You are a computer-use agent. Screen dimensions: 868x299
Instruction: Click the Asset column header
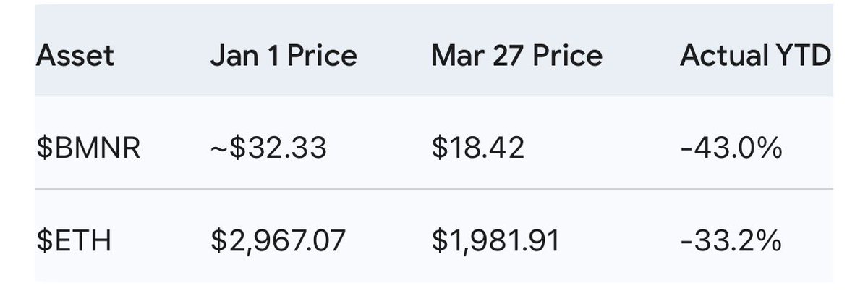[75, 56]
